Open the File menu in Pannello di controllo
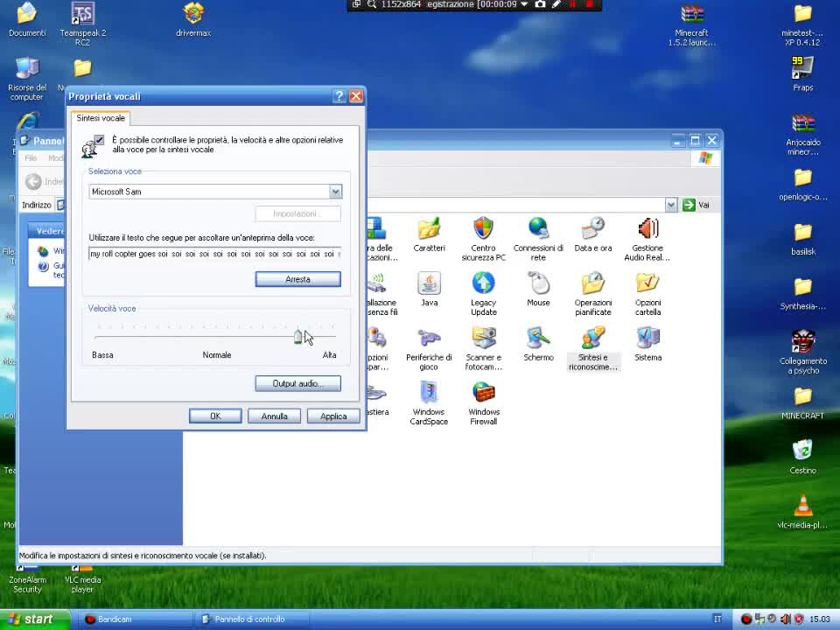 [30, 157]
